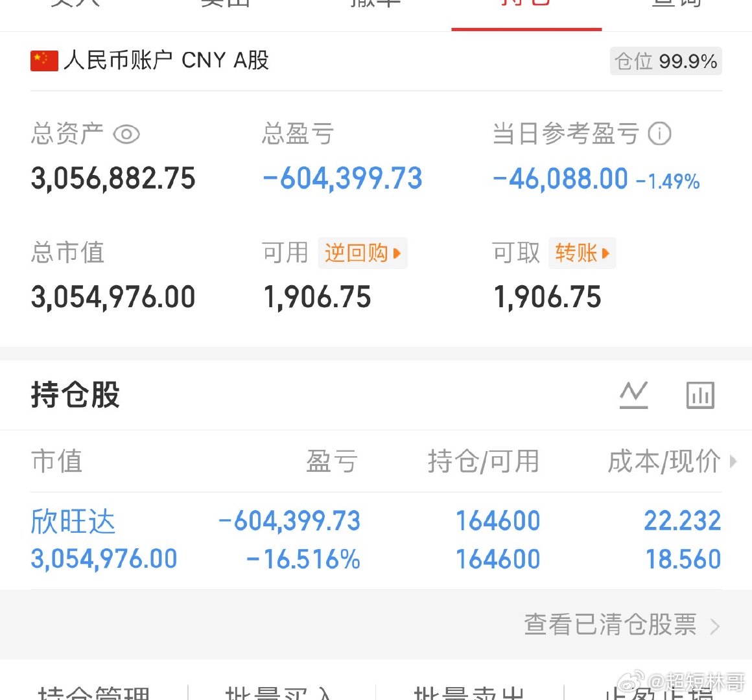Sort by 盈亏 column header

[332, 461]
